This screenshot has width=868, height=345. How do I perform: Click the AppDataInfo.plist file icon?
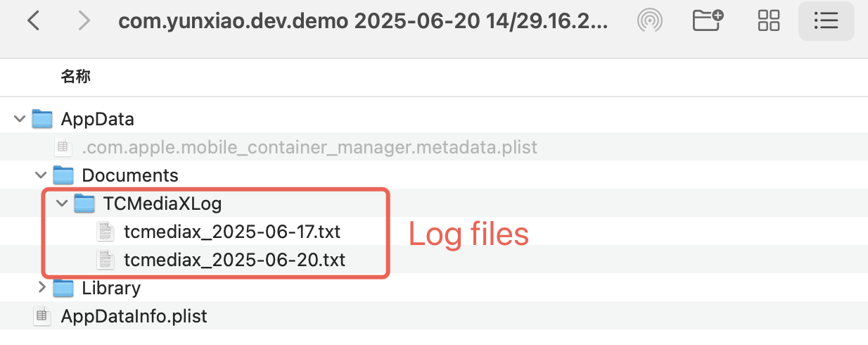point(43,317)
